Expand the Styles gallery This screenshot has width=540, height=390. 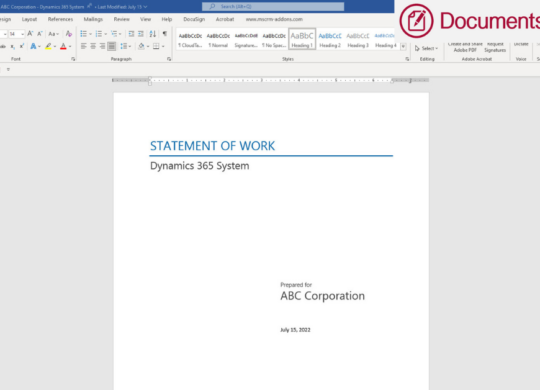point(403,47)
